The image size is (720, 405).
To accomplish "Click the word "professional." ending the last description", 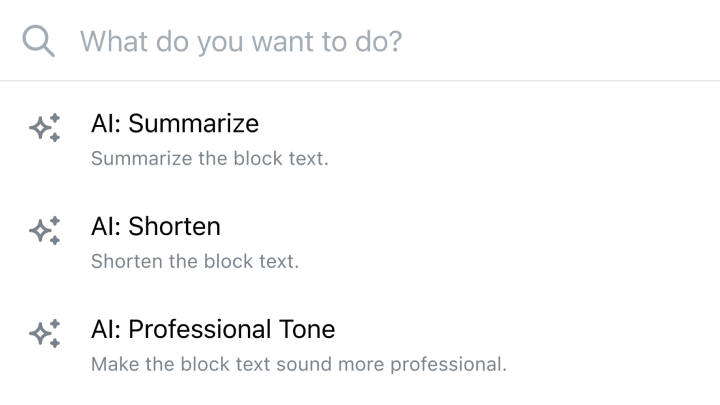I will [x=449, y=365].
